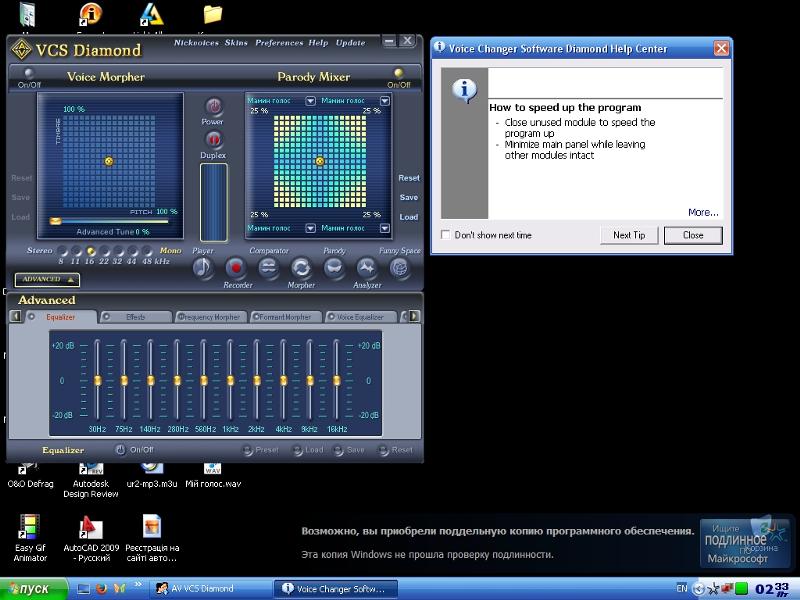Click the "More..." help link

pyautogui.click(x=703, y=212)
